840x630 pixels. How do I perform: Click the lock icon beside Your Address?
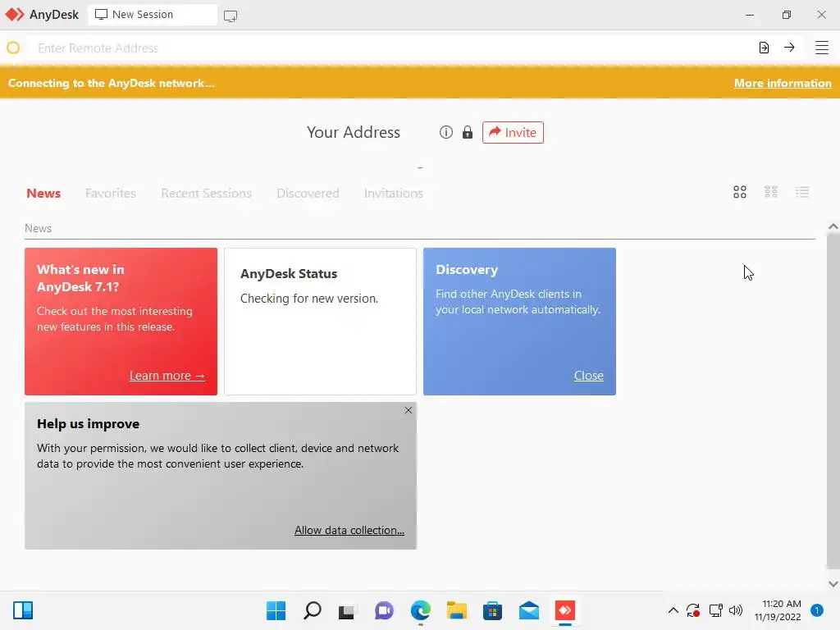click(467, 132)
